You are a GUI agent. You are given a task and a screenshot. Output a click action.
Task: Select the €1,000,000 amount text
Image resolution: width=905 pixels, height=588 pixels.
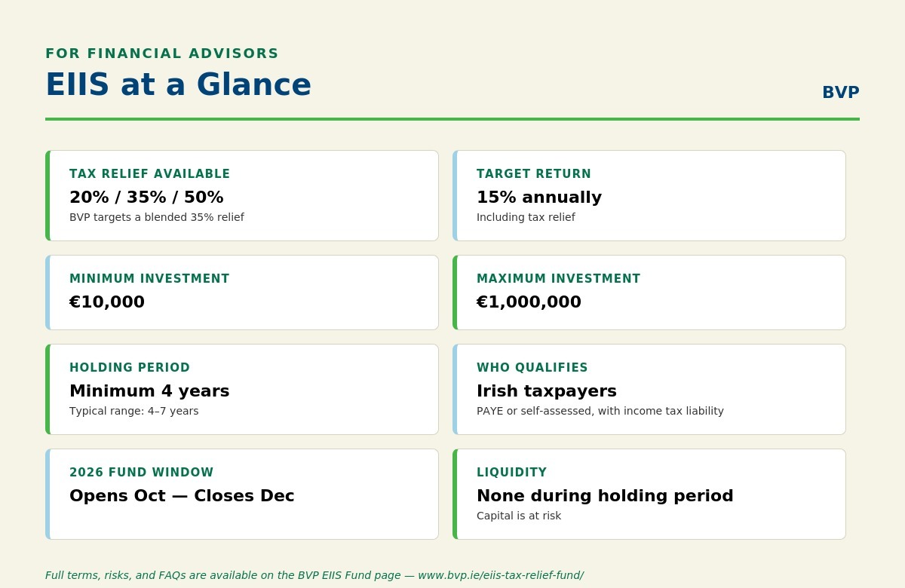pos(529,302)
